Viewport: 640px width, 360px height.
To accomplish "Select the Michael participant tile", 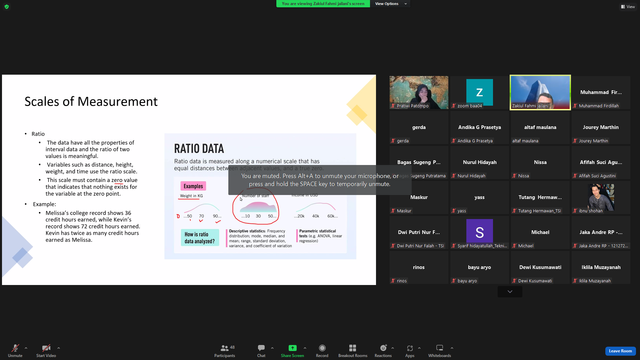I will pos(540,232).
